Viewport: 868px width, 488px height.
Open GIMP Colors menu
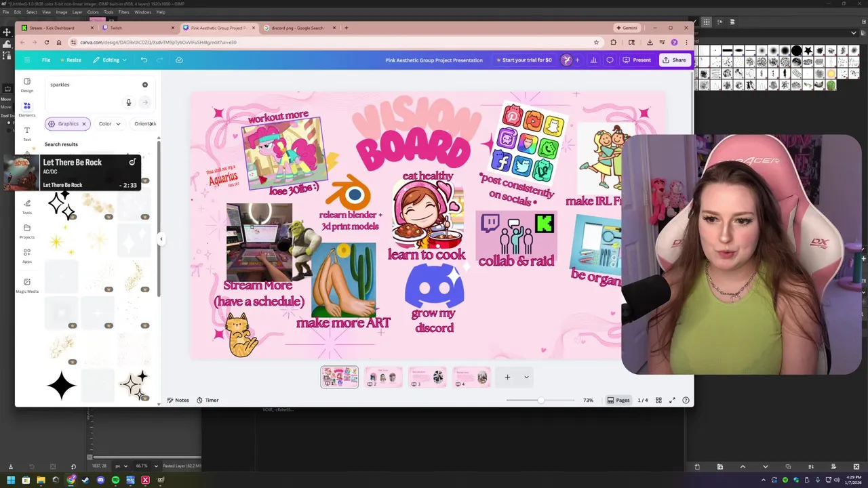point(93,12)
